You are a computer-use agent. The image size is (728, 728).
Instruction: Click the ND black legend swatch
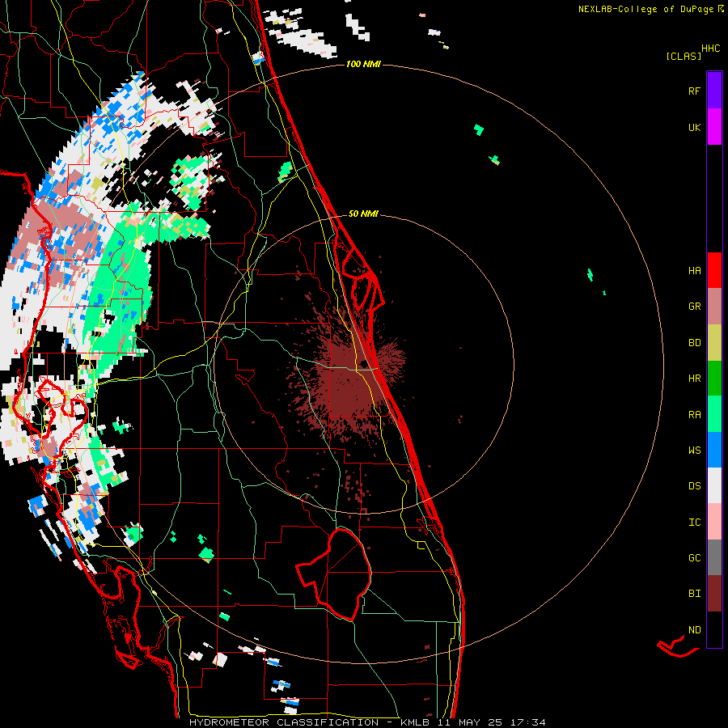pos(714,629)
